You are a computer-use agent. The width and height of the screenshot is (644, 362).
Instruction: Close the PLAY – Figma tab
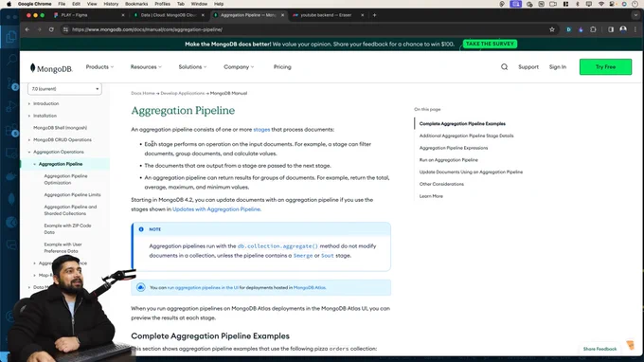click(123, 15)
